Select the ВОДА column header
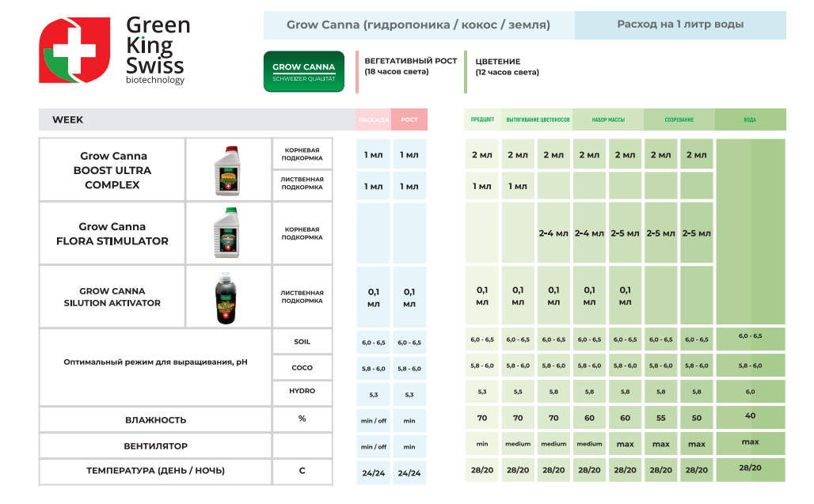Image resolution: width=814 pixels, height=504 pixels. click(x=750, y=119)
